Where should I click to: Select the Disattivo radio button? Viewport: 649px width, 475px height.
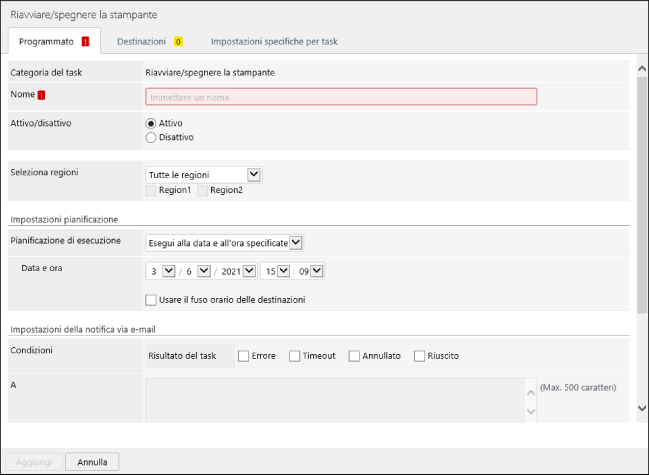pyautogui.click(x=152, y=137)
